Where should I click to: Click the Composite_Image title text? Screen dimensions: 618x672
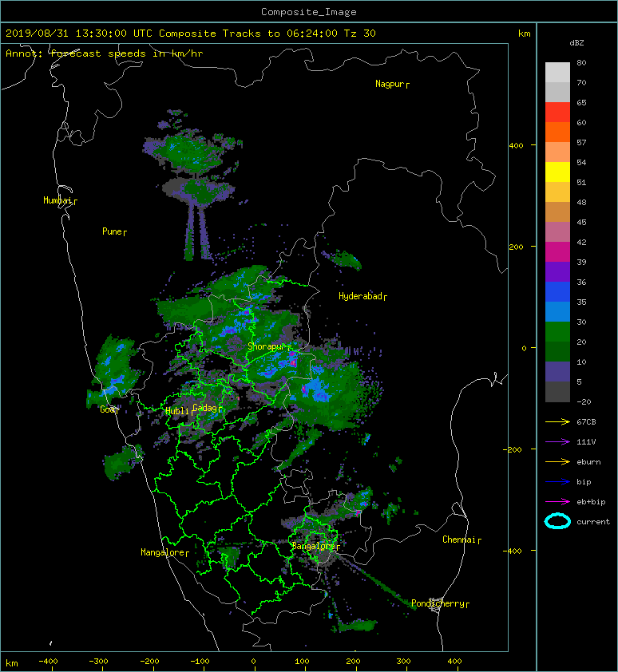point(309,12)
